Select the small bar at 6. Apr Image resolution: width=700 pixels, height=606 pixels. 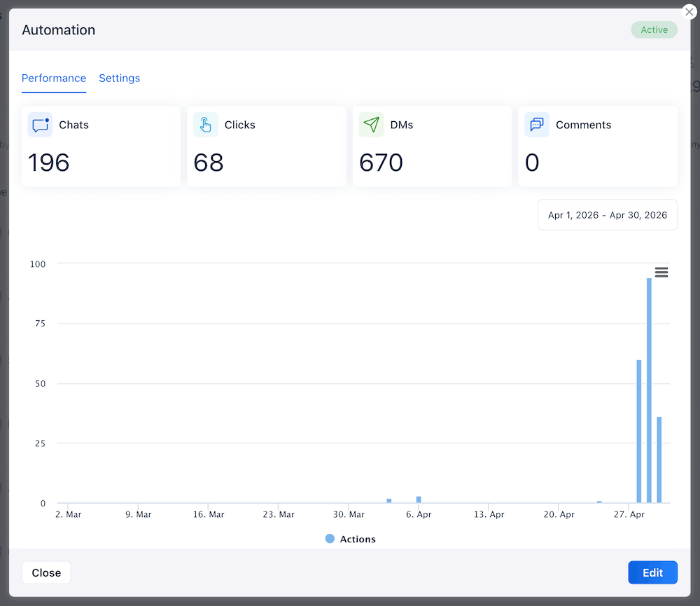[x=419, y=500]
